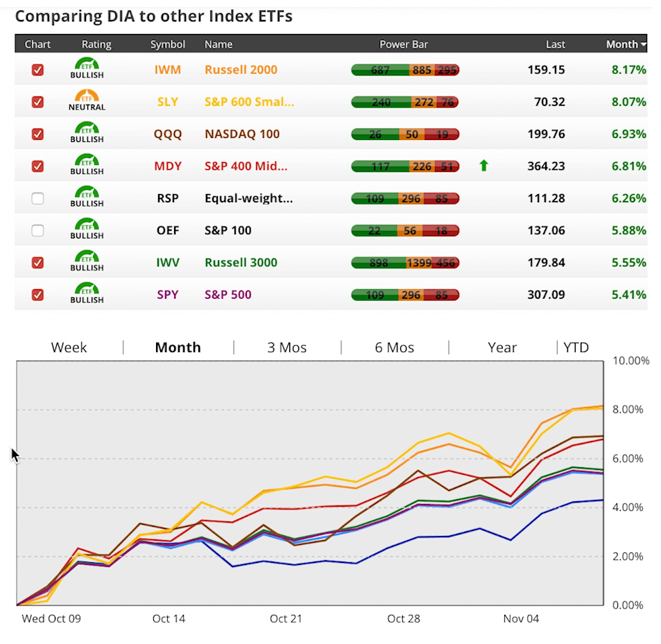Click the SPY bullish rating gauge icon

pos(87,293)
